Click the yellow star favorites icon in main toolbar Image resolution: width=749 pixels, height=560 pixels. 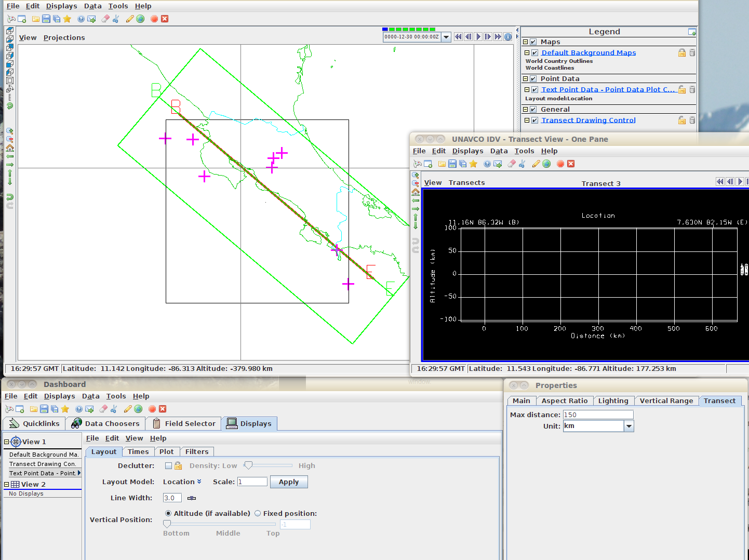[67, 19]
